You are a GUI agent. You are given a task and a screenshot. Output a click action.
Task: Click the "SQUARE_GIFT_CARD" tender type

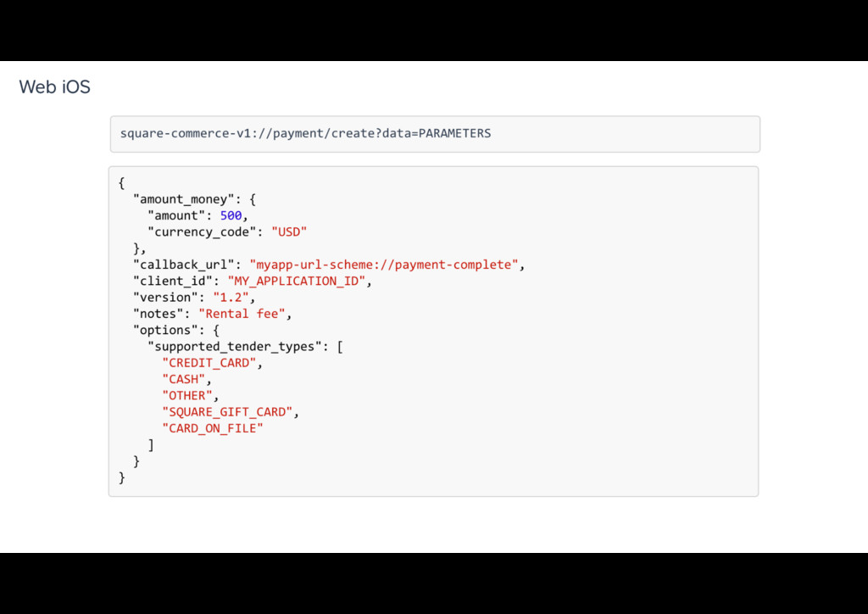tap(227, 412)
